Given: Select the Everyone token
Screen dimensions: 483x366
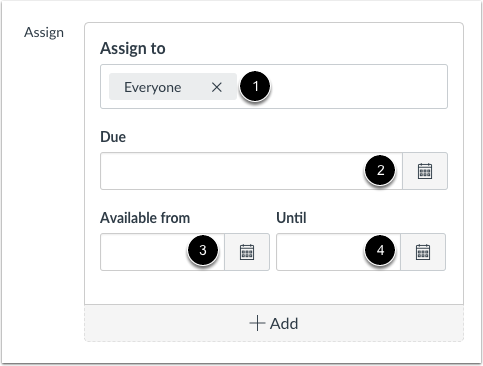Looking at the screenshot, I should coord(153,87).
